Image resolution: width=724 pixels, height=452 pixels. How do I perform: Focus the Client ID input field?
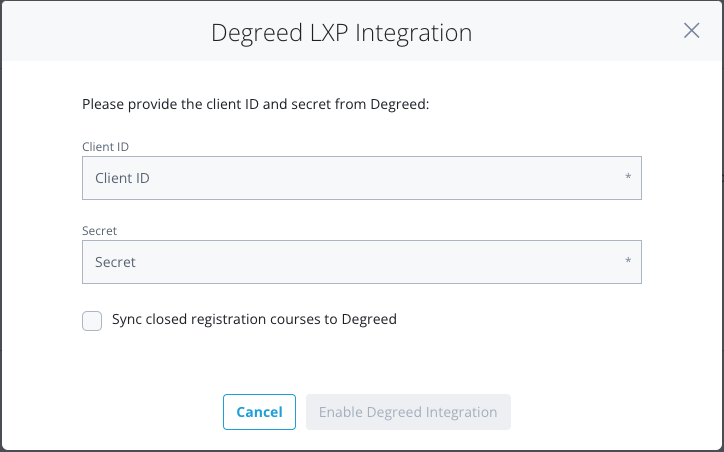point(362,178)
